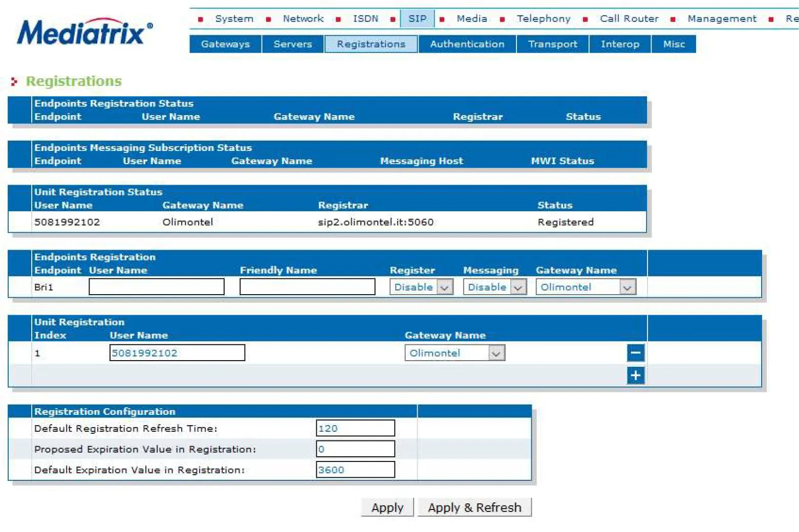
Task: Select the Transport tab
Action: (552, 44)
